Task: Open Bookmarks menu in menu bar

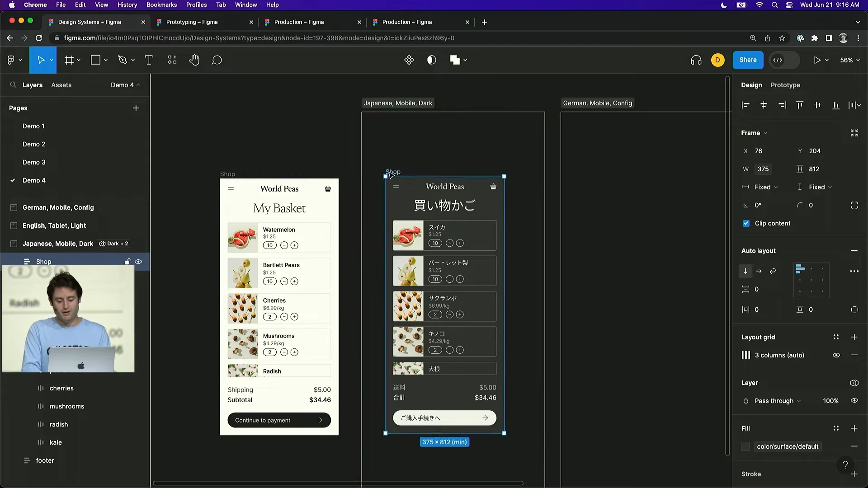Action: coord(161,5)
